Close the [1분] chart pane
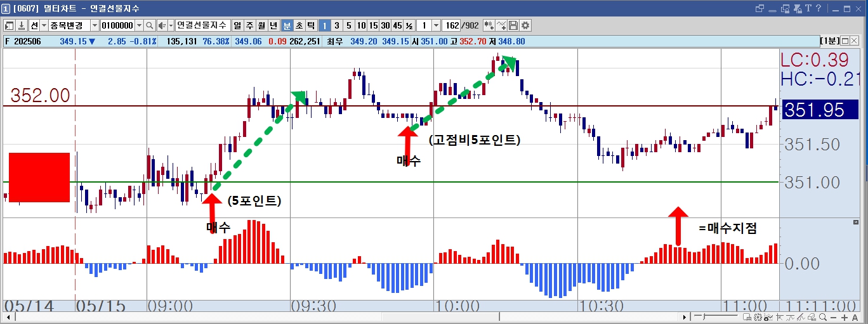 coord(854,40)
